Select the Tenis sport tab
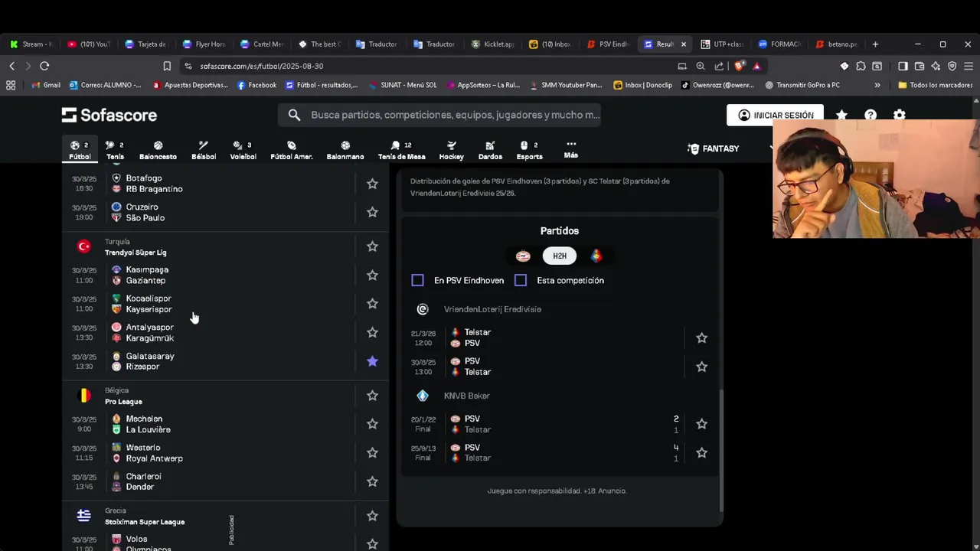This screenshot has width=980, height=551. click(115, 150)
